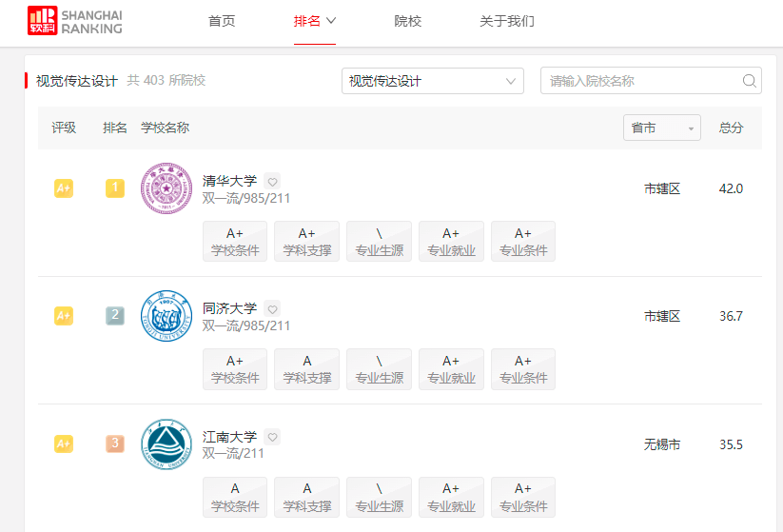Click 清华大学's 专业就业 A+ tile
783x532 pixels.
pyautogui.click(x=451, y=242)
